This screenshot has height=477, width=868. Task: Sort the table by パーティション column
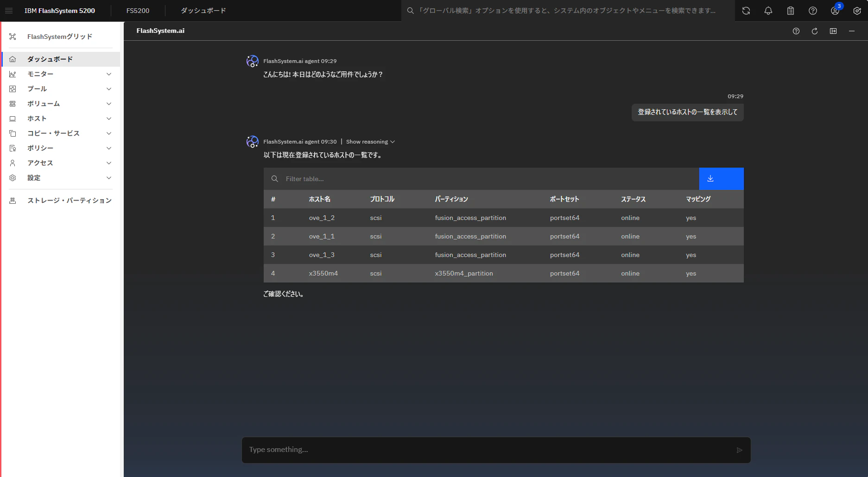click(x=451, y=199)
